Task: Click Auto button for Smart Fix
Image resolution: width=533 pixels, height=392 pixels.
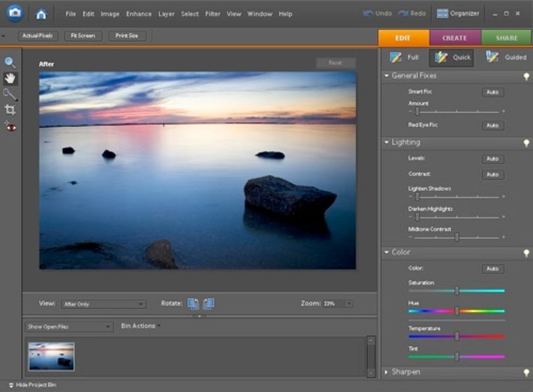Action: coord(493,92)
